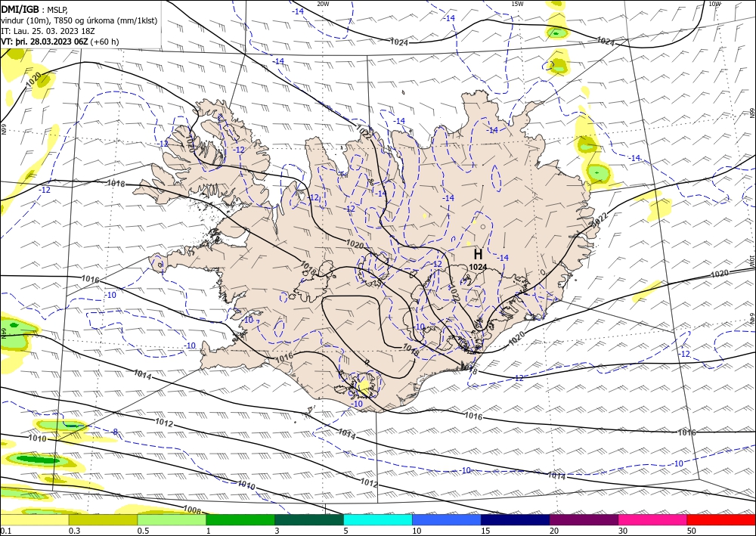Click the purple 20–30 legend swatch

coord(584,519)
